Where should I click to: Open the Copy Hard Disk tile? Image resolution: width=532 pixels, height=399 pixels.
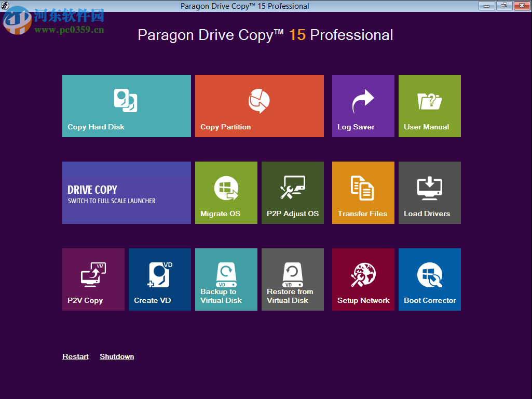[x=126, y=106]
